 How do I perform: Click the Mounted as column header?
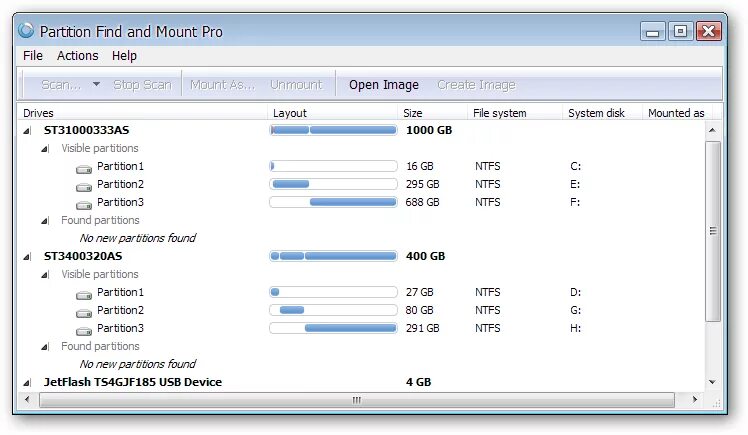point(676,113)
